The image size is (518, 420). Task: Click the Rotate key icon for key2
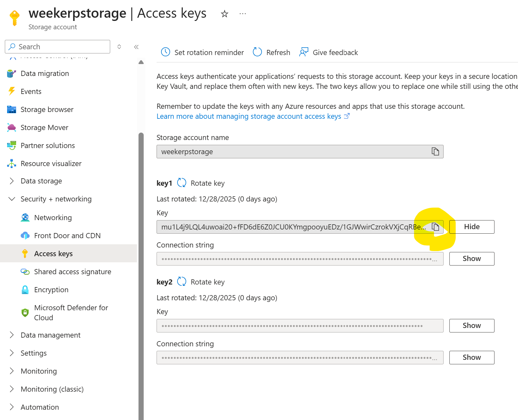click(x=182, y=282)
